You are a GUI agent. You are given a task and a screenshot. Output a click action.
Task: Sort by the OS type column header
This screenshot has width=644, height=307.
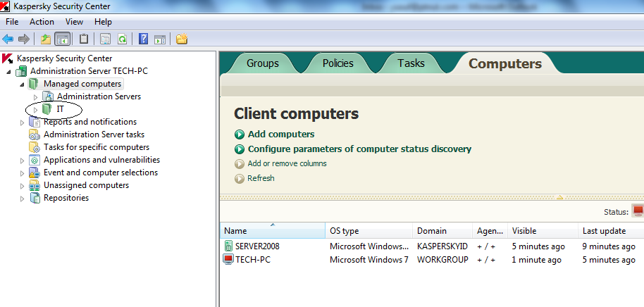click(x=369, y=231)
